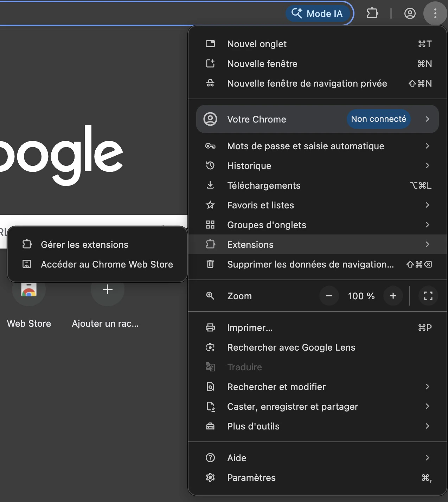448x502 pixels.
Task: Expand the Votre Chrome submenu chevron
Action: point(427,119)
